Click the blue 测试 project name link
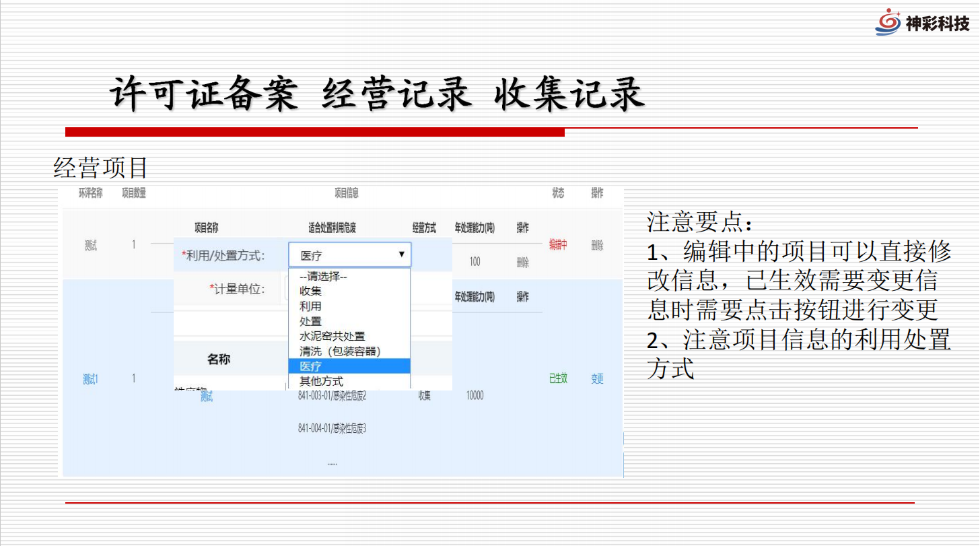 pyautogui.click(x=206, y=397)
